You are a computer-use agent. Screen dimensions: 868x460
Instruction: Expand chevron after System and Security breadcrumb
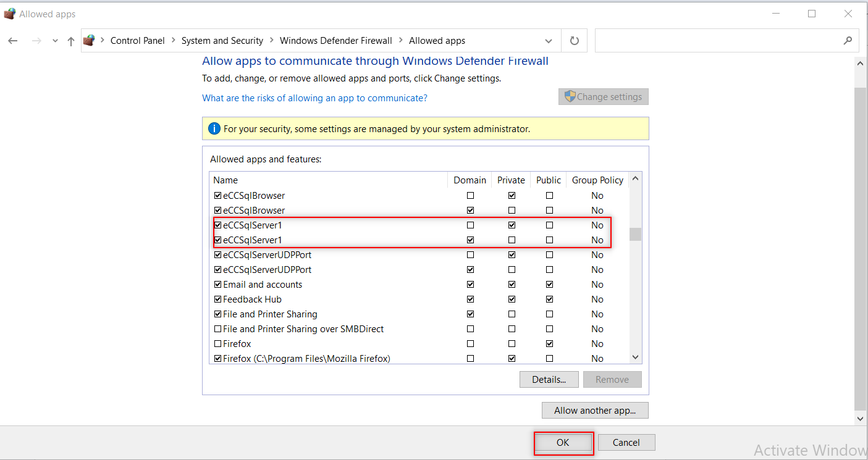pyautogui.click(x=271, y=41)
